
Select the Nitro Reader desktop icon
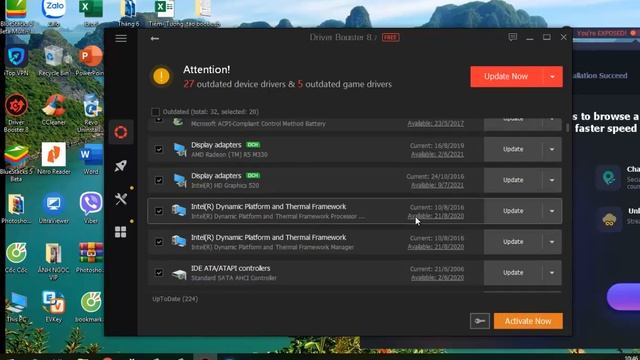[x=53, y=159]
